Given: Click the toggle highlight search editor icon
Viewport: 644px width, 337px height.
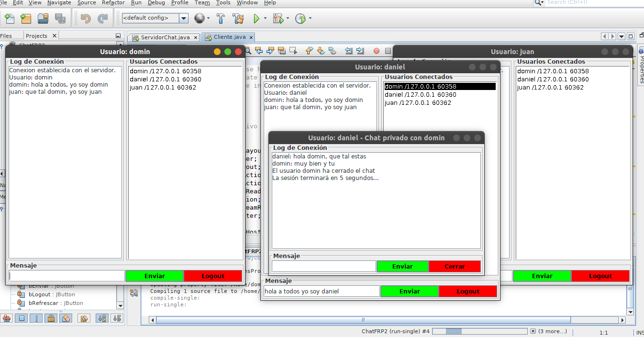Looking at the screenshot, I should [x=282, y=50].
